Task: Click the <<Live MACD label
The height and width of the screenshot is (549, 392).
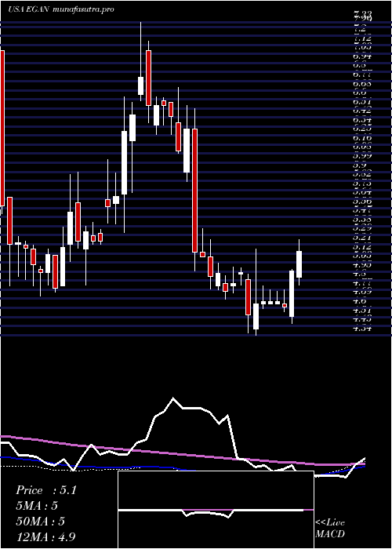Action: point(330,529)
